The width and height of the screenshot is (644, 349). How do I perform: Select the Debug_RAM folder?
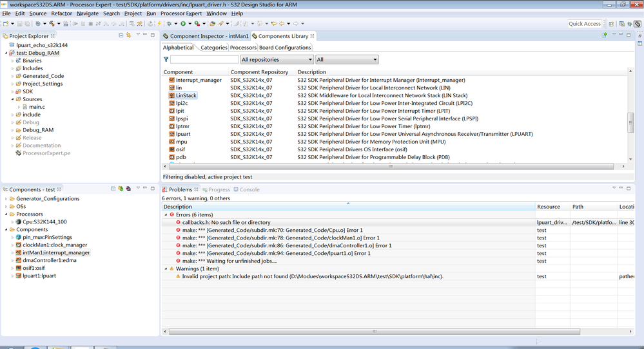pos(35,130)
